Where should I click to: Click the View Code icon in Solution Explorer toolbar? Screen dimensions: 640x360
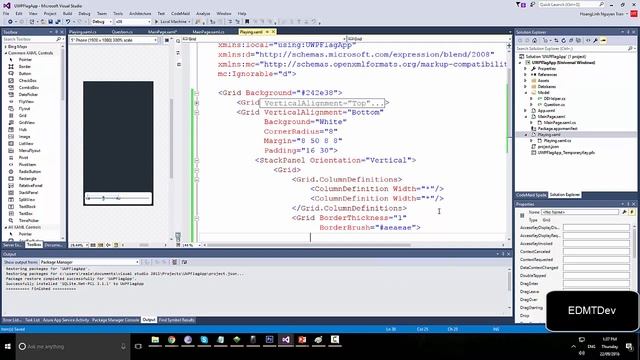click(588, 40)
